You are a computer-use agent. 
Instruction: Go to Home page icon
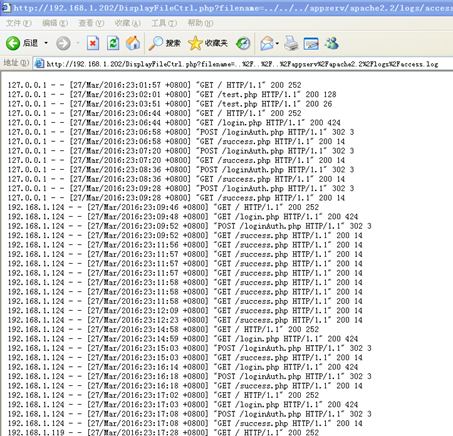[133, 43]
